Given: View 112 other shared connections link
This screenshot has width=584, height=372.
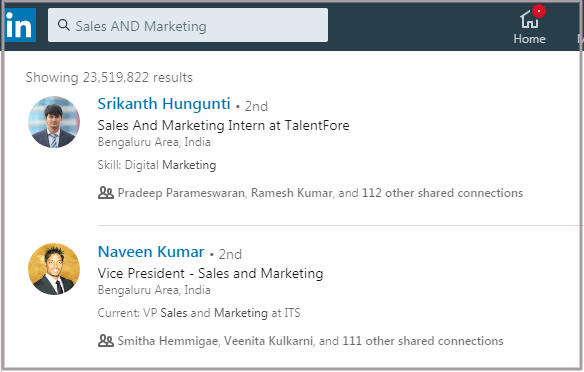Looking at the screenshot, I should pyautogui.click(x=442, y=193).
